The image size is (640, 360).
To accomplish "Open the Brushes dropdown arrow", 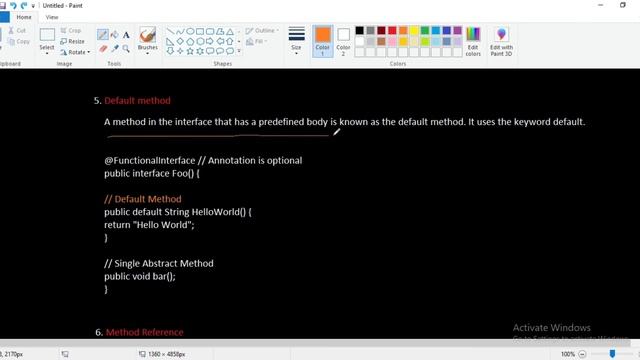I will 147,53.
